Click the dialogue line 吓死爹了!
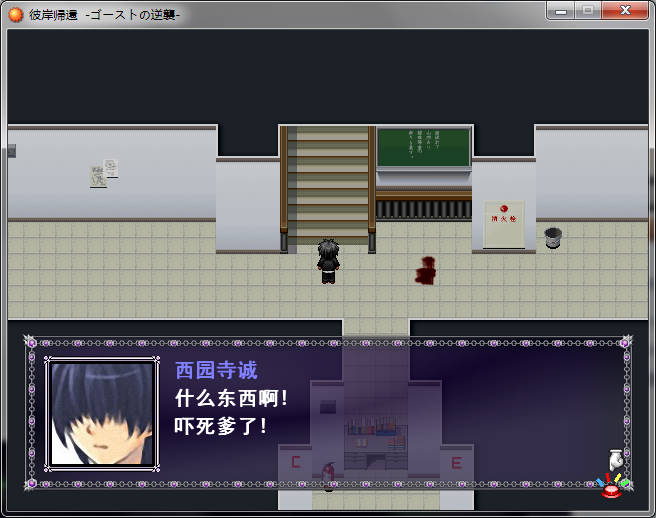The width and height of the screenshot is (656, 518). [220, 426]
